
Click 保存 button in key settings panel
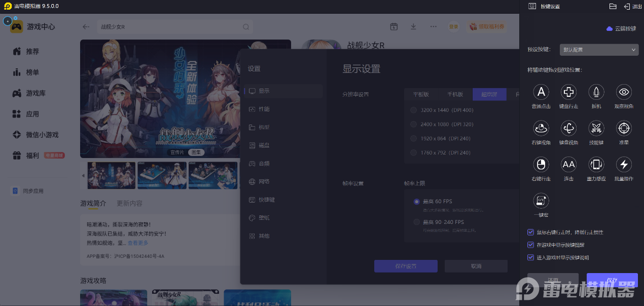[x=612, y=280]
